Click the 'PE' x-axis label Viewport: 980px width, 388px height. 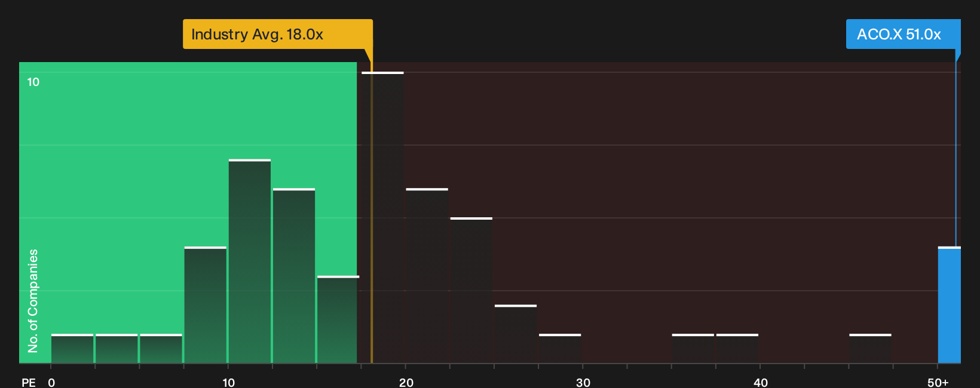pyautogui.click(x=29, y=383)
